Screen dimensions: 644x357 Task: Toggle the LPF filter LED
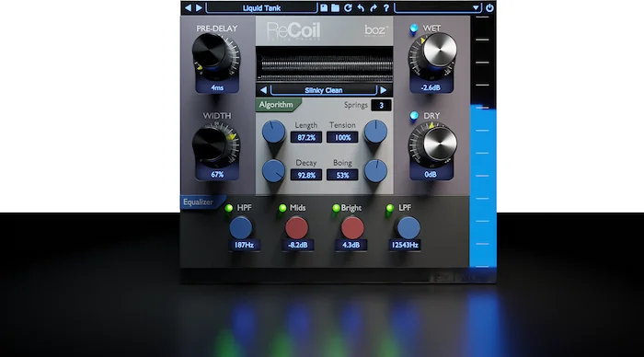(x=390, y=208)
